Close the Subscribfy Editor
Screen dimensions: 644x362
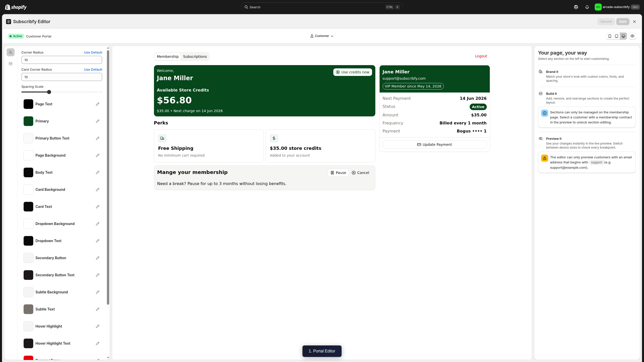[x=634, y=22]
